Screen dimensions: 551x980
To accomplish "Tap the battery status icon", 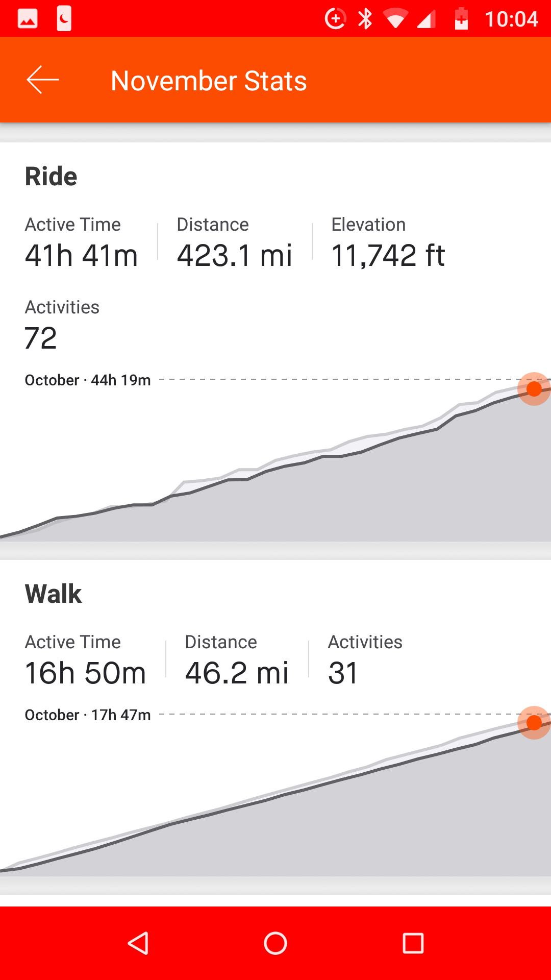I will coord(461,19).
